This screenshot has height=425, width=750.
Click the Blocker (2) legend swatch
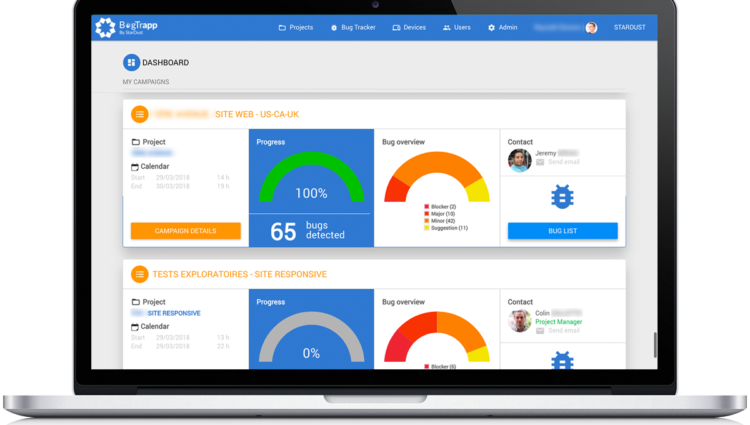(x=427, y=207)
